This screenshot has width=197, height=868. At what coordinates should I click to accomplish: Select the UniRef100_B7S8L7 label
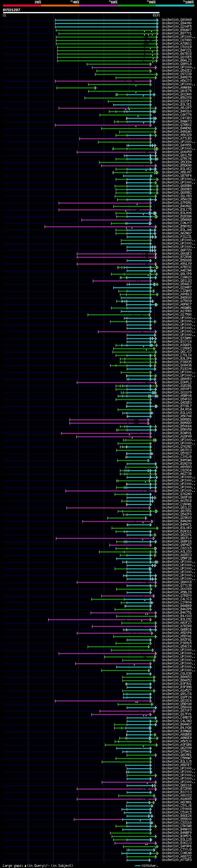pos(177,406)
